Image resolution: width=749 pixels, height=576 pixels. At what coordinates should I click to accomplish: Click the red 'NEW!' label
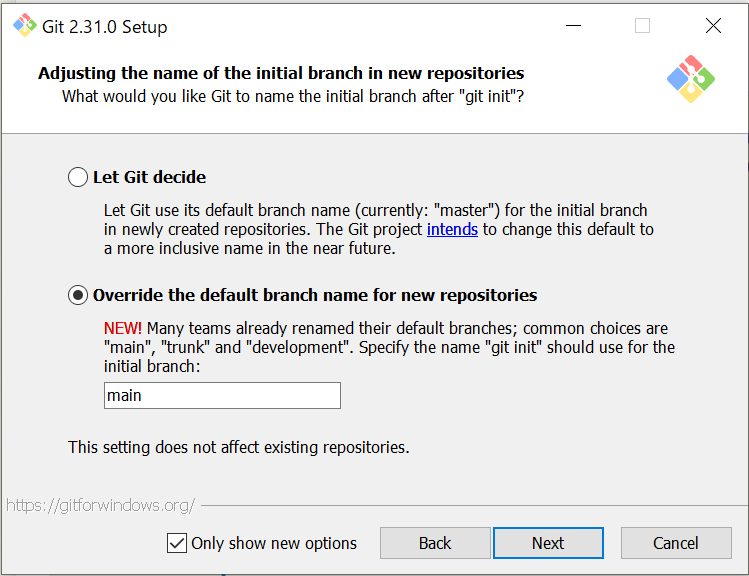[123, 329]
